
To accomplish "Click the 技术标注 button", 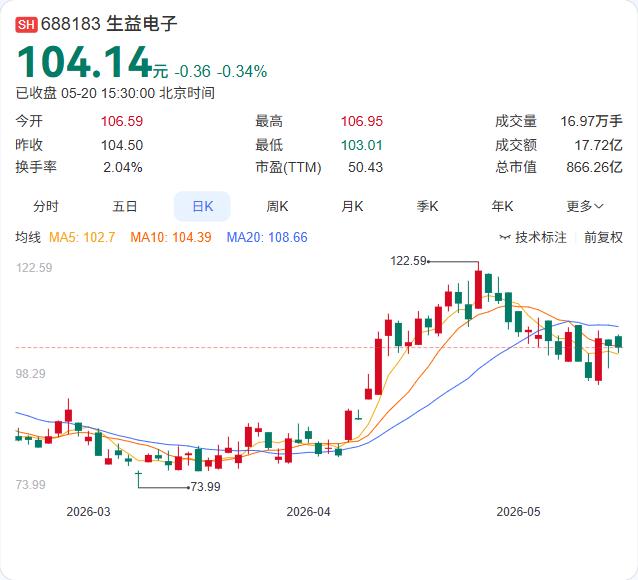I will point(533,237).
